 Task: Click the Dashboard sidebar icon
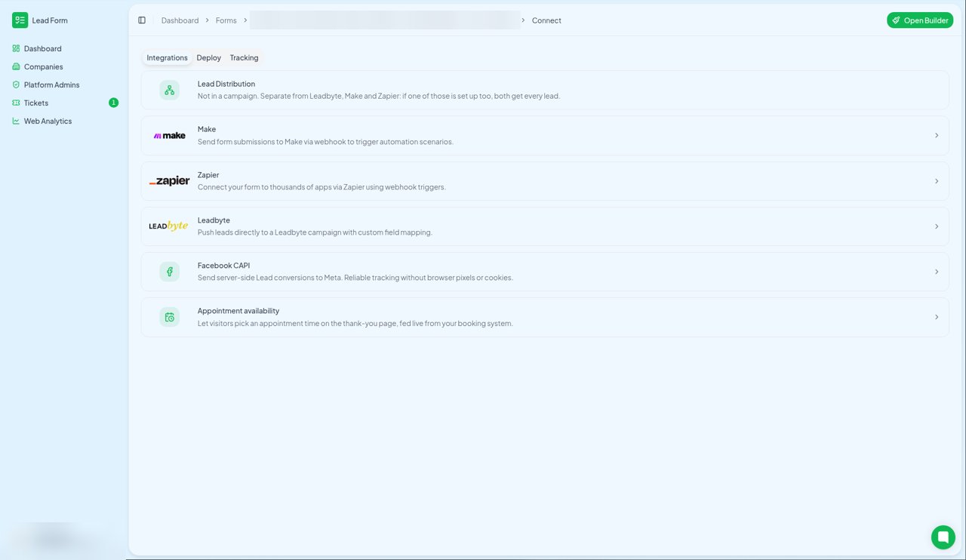coord(16,48)
